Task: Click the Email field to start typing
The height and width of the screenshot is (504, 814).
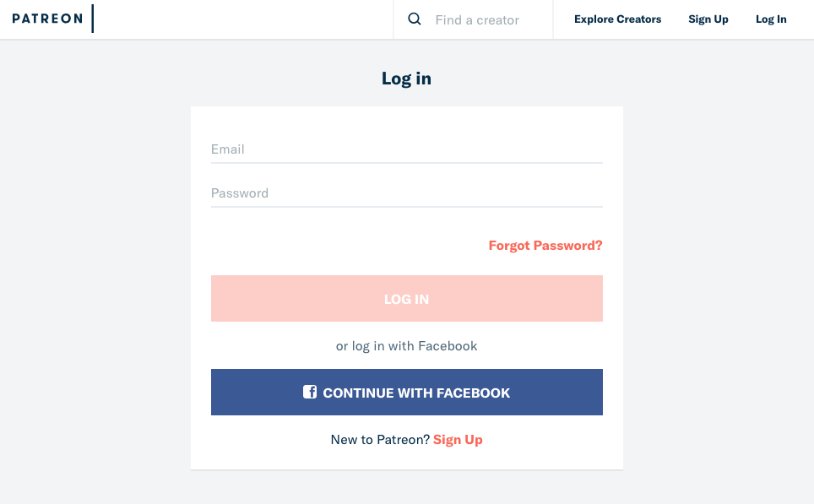Action: tap(406, 149)
